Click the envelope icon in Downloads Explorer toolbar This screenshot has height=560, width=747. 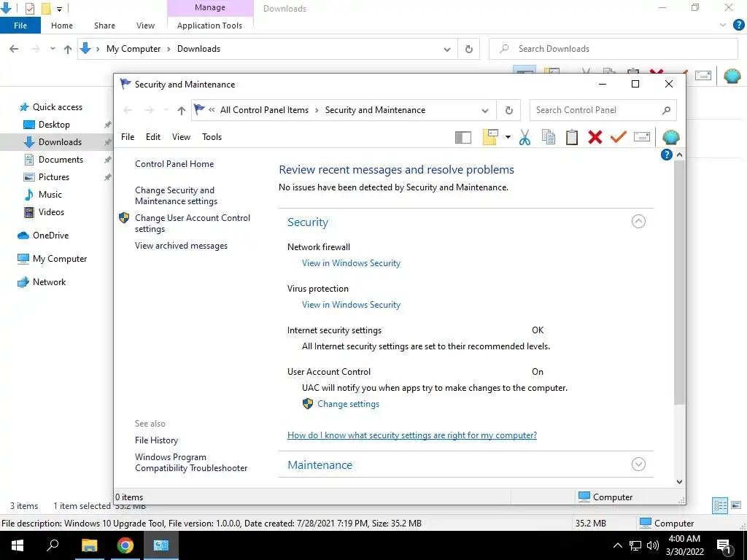point(703,76)
